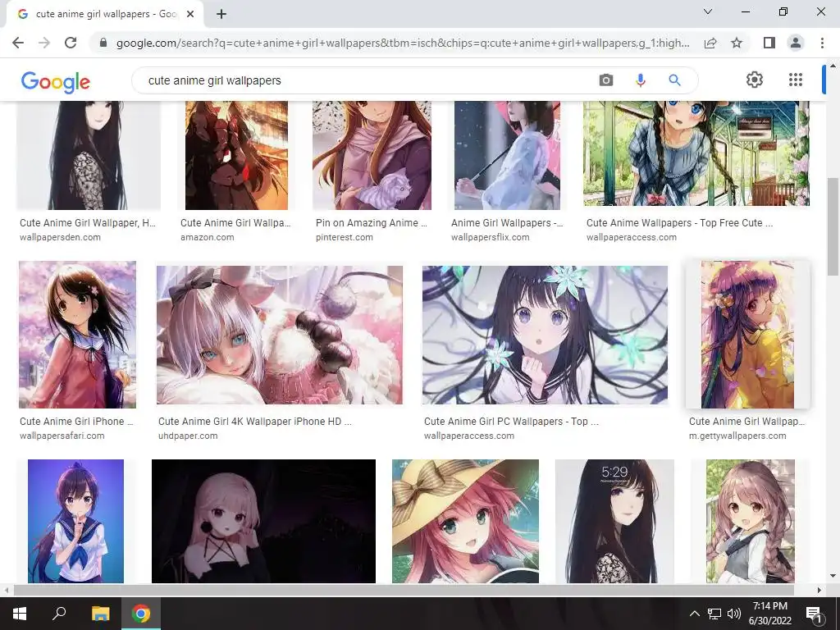Screen dimensions: 840x630
Task: Click the vertical page scrollbar thumb
Action: point(833,226)
